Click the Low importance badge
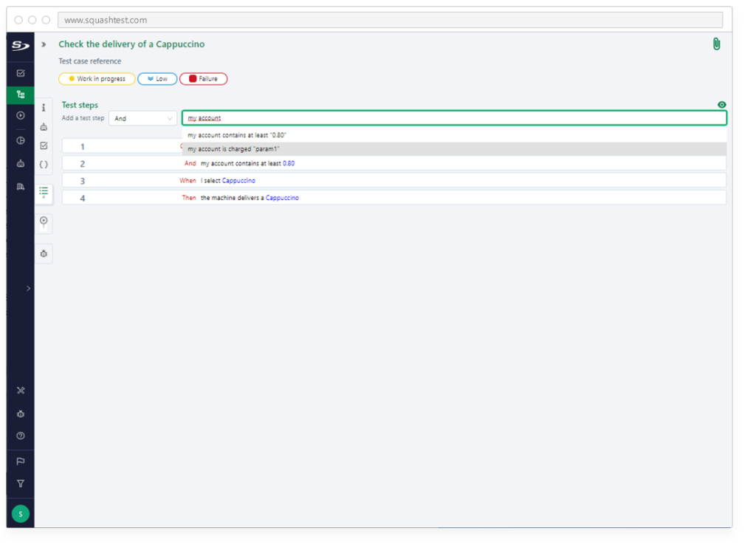 coord(157,78)
